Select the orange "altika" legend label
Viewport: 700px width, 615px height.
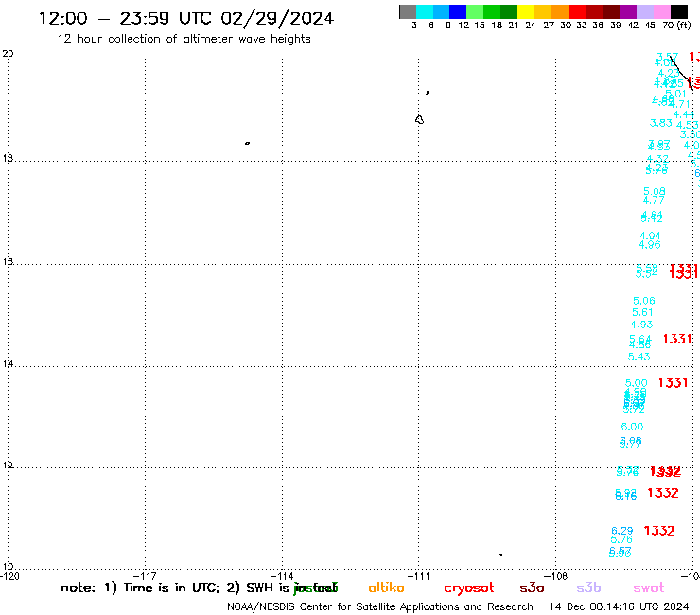pyautogui.click(x=386, y=588)
